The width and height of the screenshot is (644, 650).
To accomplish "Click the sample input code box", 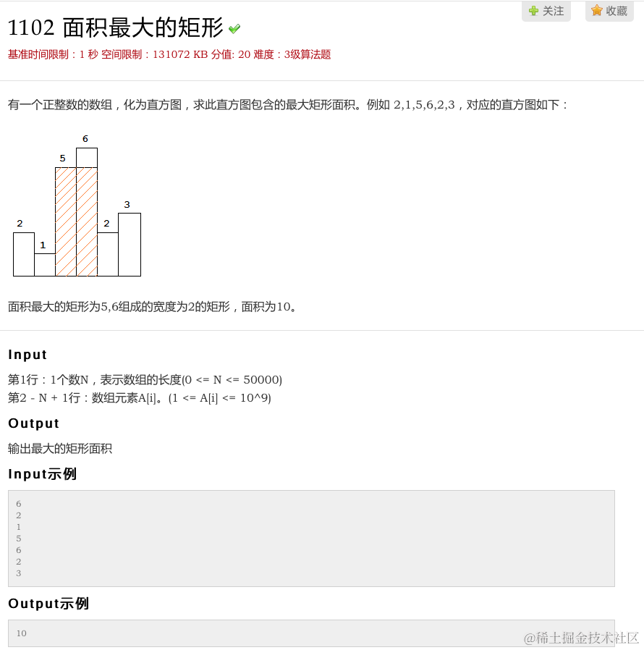I will 311,539.
